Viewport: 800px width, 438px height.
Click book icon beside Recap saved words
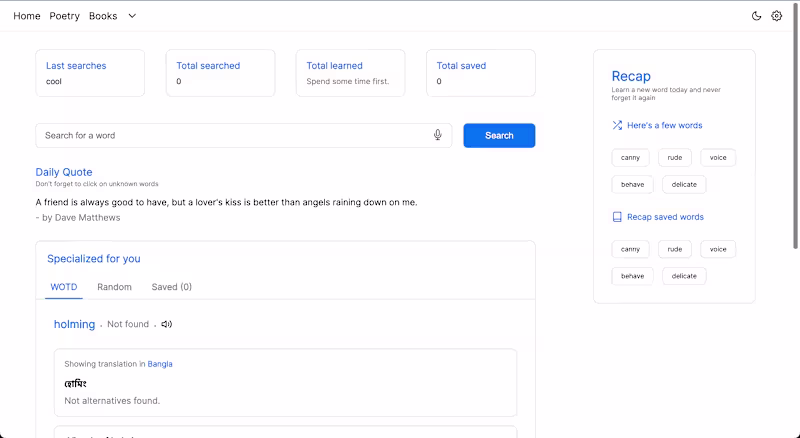coord(617,217)
